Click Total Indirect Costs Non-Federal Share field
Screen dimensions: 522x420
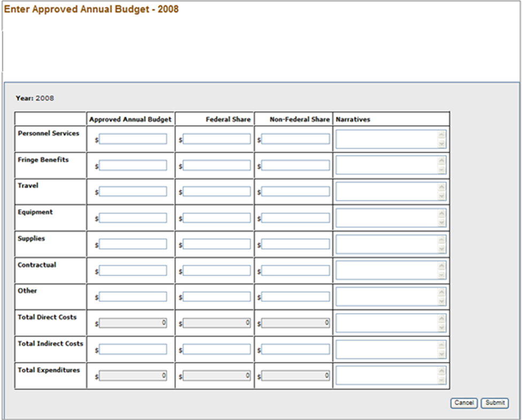[295, 349]
